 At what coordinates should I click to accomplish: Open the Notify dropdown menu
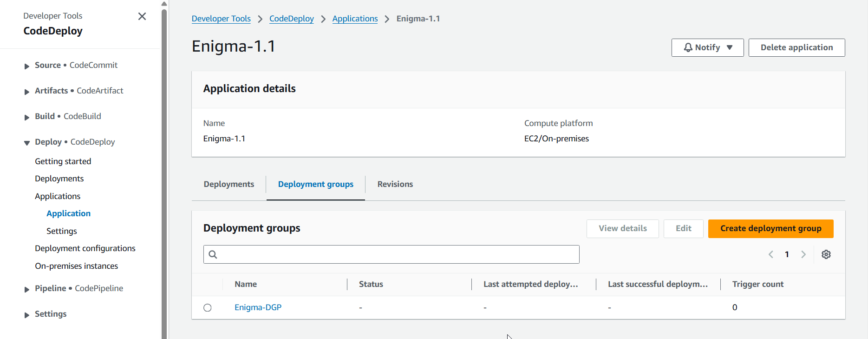coord(707,47)
